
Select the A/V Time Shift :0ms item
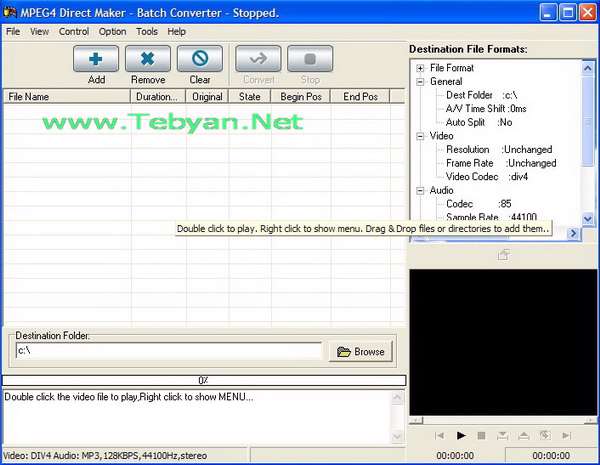[486, 109]
